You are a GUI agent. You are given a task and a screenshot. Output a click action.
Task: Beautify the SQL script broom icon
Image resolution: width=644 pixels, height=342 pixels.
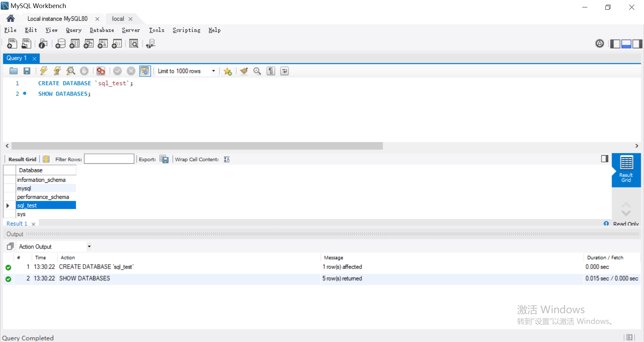coord(244,71)
